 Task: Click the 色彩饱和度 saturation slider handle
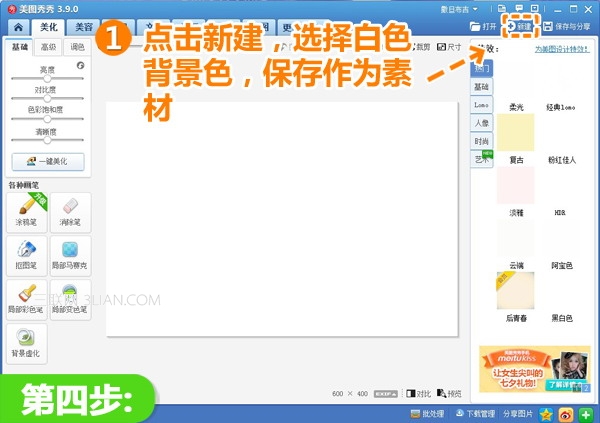pos(47,119)
